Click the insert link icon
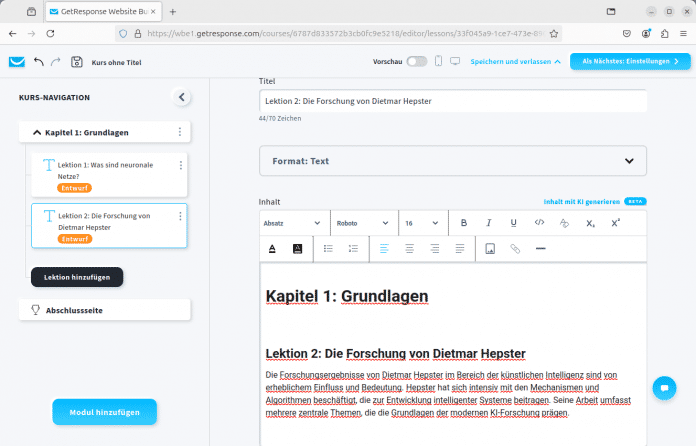 [x=515, y=248]
